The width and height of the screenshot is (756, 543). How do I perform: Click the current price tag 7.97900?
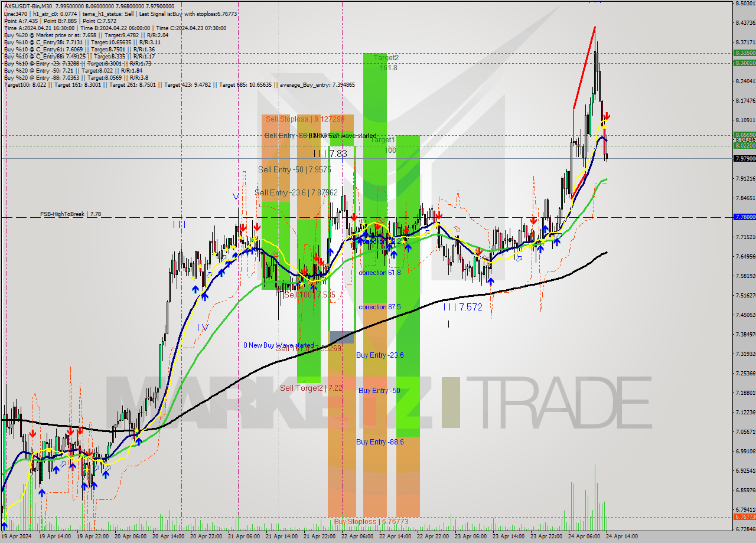(744, 158)
